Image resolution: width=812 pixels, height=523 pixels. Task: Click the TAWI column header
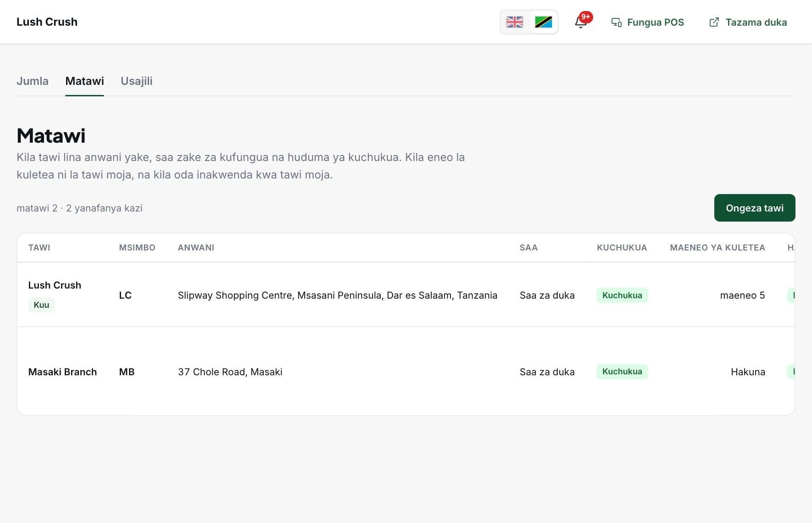(x=39, y=248)
